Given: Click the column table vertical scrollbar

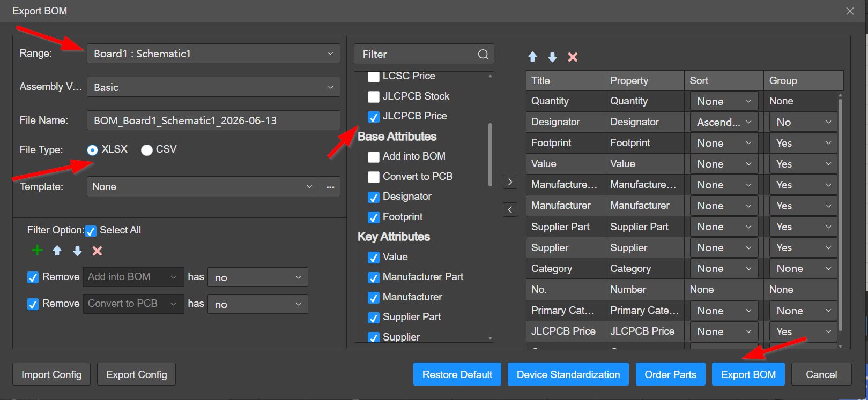Looking at the screenshot, I should [840, 214].
